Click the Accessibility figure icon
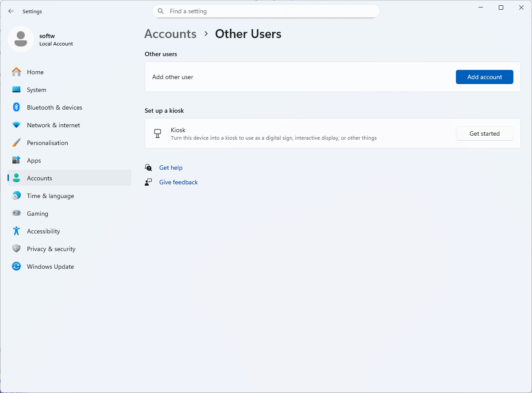 point(16,231)
